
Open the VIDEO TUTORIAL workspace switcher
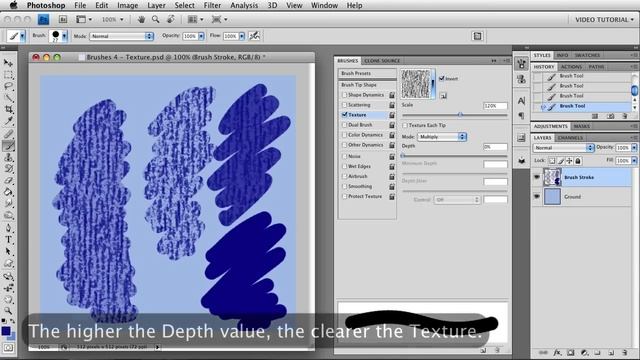pyautogui.click(x=604, y=20)
